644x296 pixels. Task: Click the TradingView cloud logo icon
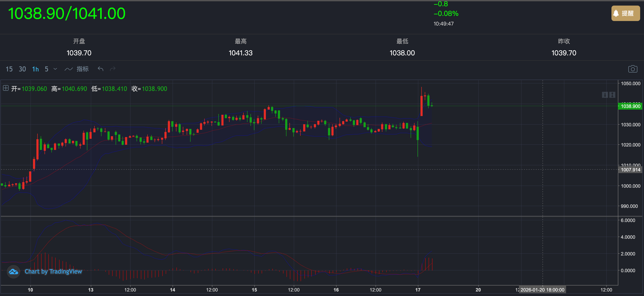[x=13, y=272]
